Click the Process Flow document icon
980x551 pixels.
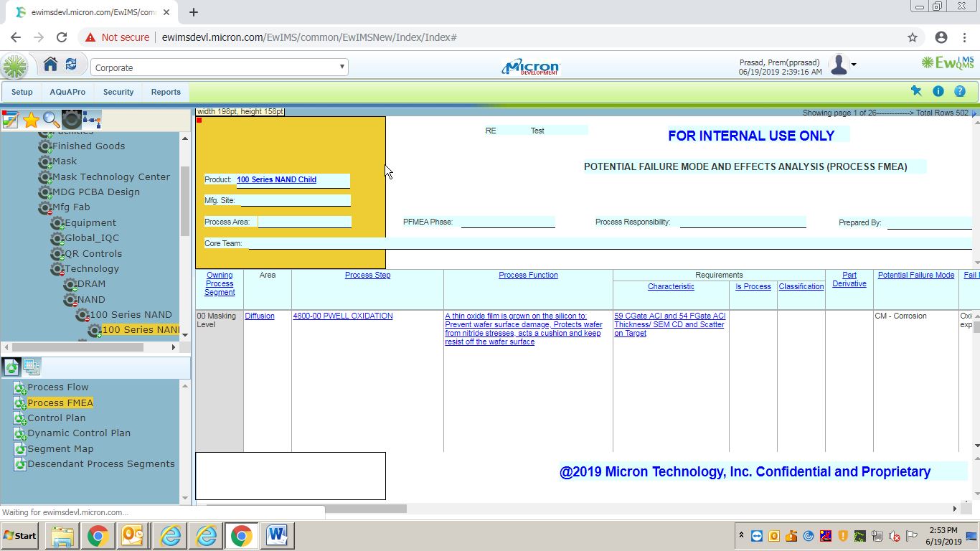tap(20, 387)
